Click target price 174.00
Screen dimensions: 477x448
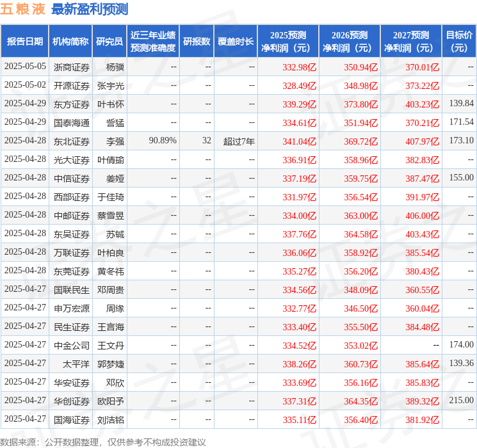point(462,344)
